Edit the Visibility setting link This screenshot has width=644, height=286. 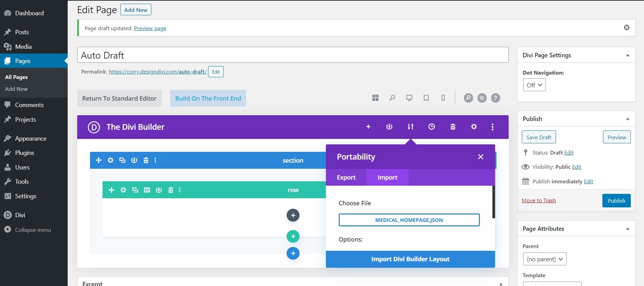(577, 167)
